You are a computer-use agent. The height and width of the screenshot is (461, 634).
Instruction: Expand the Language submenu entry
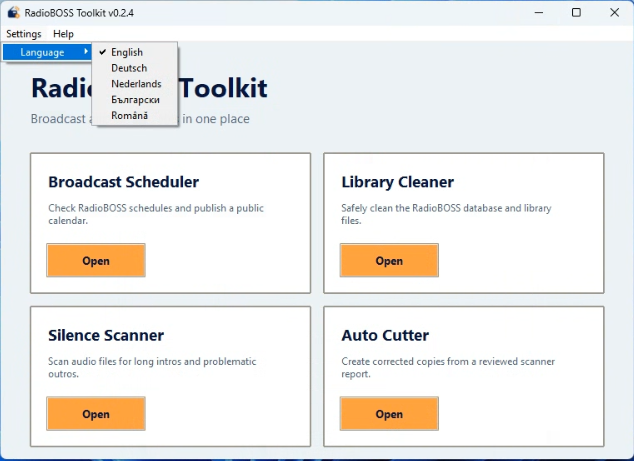(x=47, y=52)
